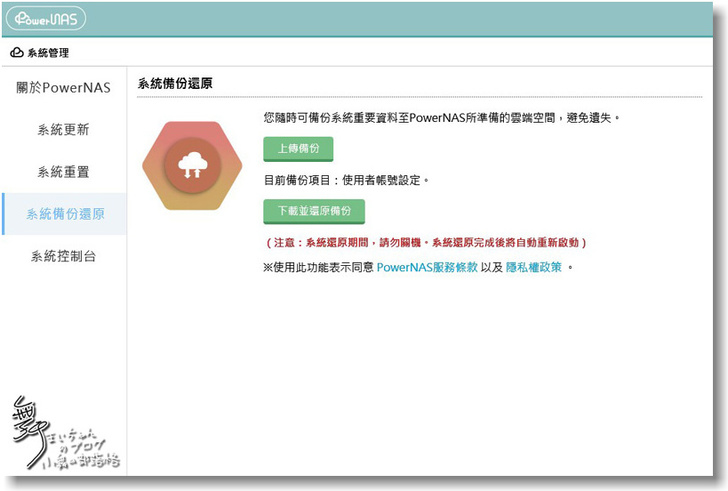728x491 pixels.
Task: Open the PowerNAS服務條款 link
Action: [427, 267]
